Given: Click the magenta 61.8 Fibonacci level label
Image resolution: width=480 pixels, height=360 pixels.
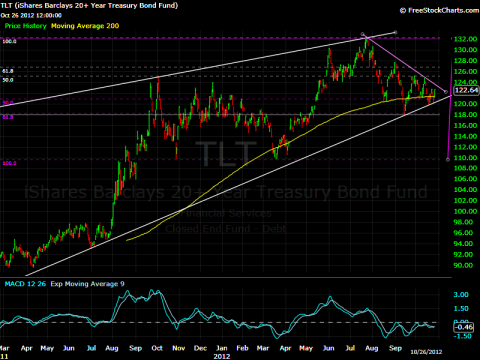Looking at the screenshot, I should coord(8,117).
